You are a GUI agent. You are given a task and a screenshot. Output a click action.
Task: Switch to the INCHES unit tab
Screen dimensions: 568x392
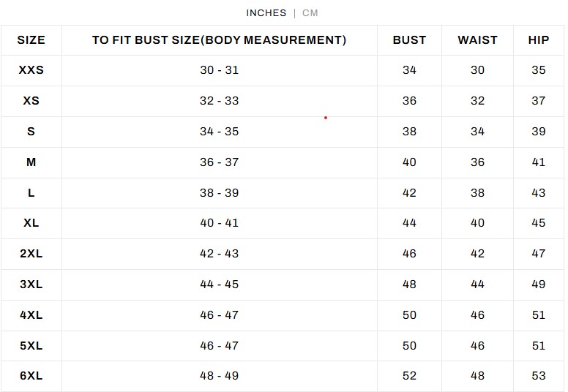[266, 13]
